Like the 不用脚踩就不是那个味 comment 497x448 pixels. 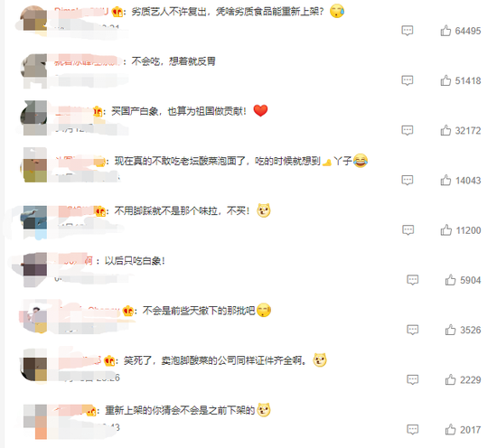(x=446, y=230)
